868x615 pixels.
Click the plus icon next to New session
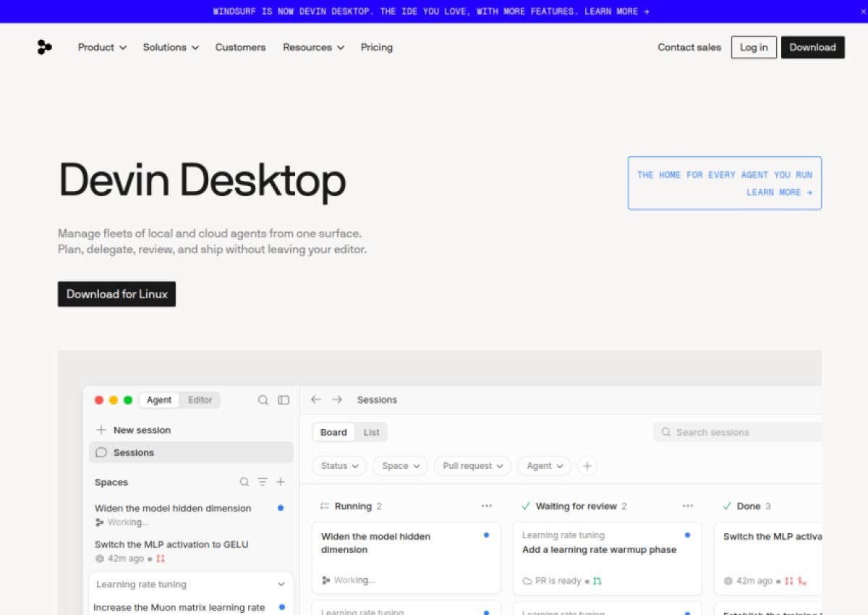point(101,430)
